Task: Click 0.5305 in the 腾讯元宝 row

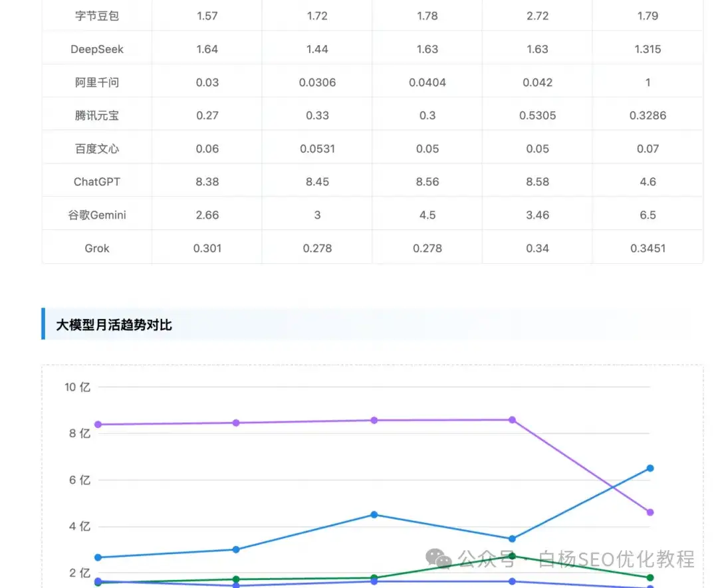Action: (537, 116)
